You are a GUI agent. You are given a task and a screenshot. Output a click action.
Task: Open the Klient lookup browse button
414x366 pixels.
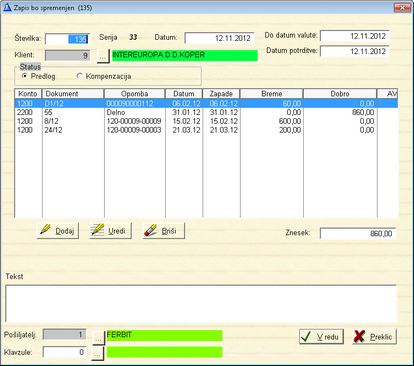tap(103, 56)
